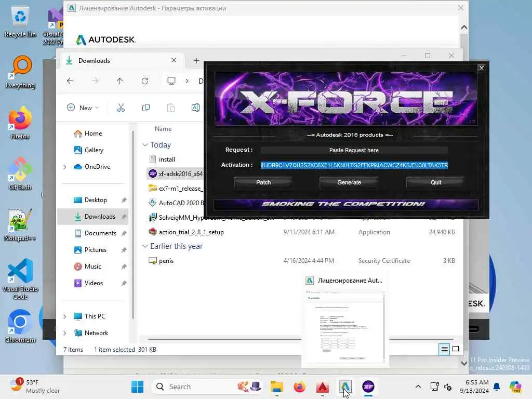
Task: Click the X-Force taskbar icon
Action: 368,387
